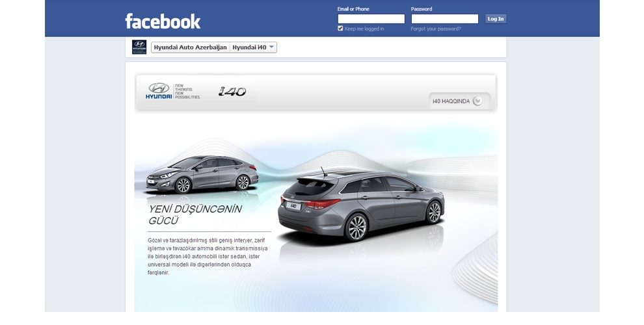
Task: Click the Log In button
Action: pos(495,19)
